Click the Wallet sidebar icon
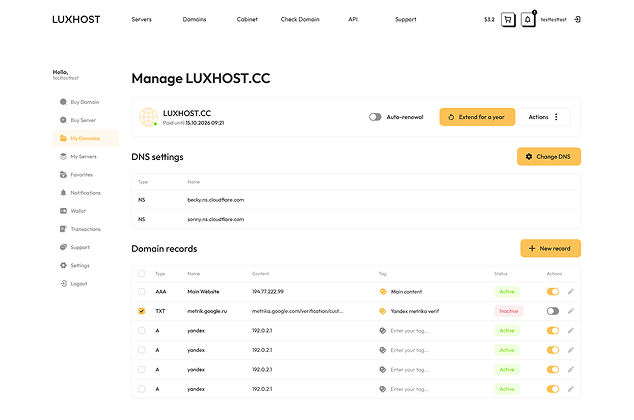The height and width of the screenshot is (420, 634). [63, 211]
